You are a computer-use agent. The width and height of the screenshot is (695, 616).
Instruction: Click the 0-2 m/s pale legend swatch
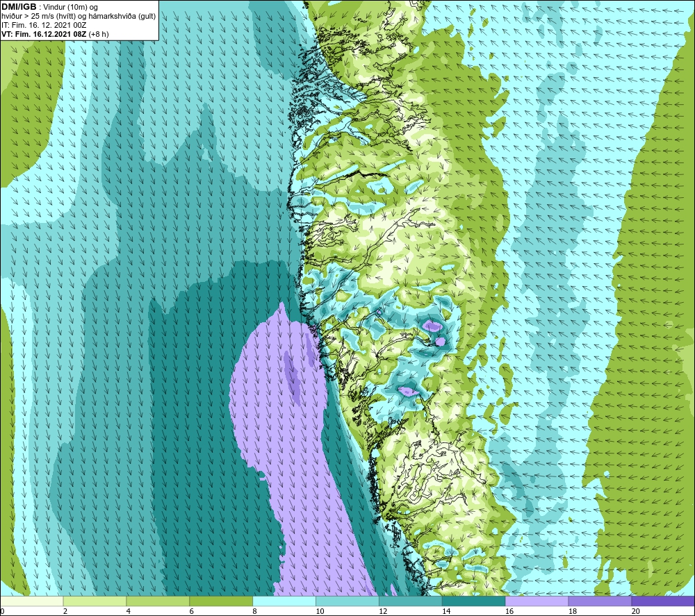coord(32,601)
